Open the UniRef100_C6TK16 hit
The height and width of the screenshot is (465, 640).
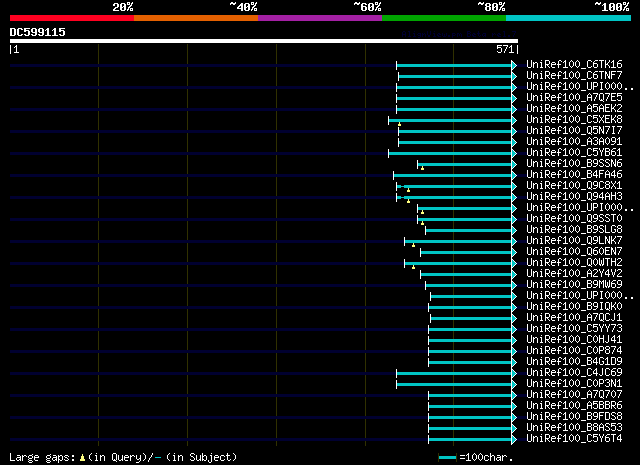[574, 65]
